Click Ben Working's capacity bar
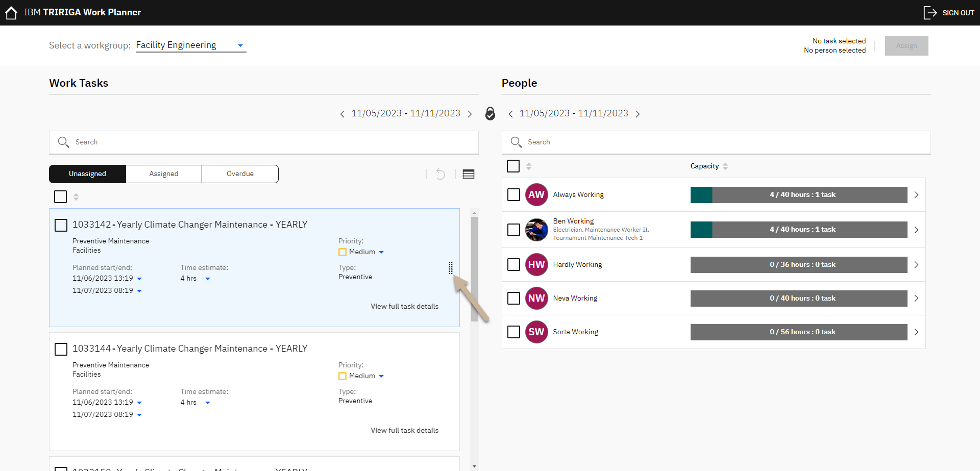This screenshot has width=980, height=471. [x=799, y=230]
